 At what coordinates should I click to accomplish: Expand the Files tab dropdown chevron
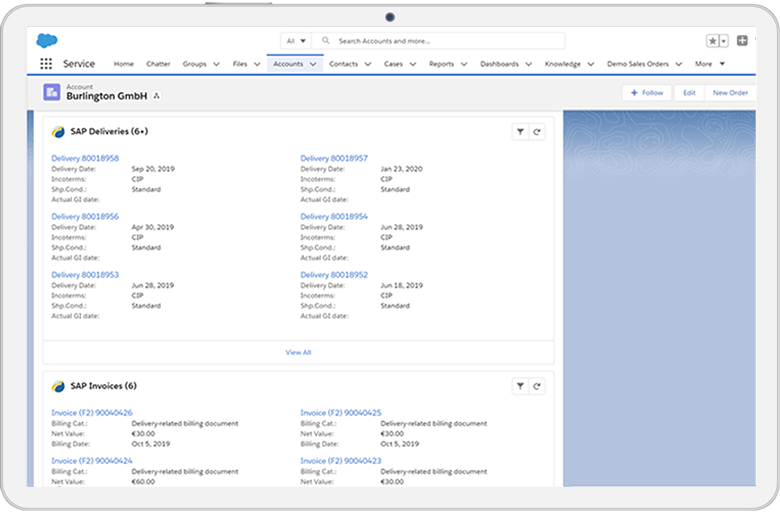(257, 64)
